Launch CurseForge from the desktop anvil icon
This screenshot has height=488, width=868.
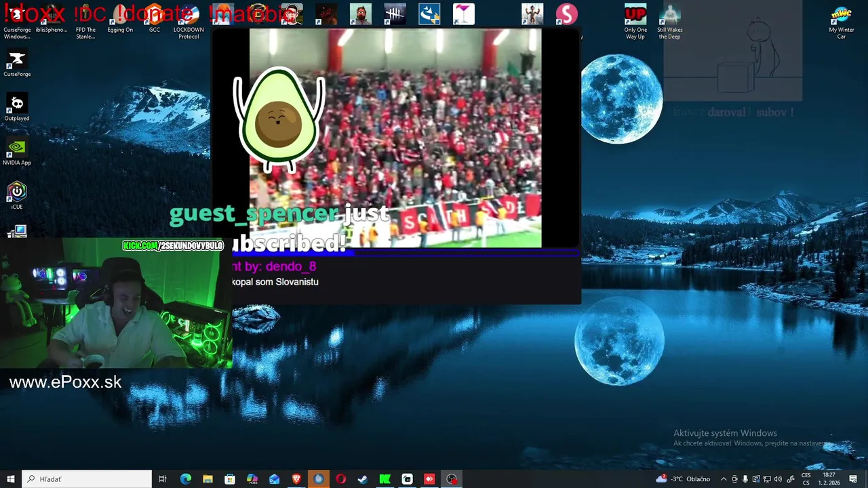click(17, 64)
